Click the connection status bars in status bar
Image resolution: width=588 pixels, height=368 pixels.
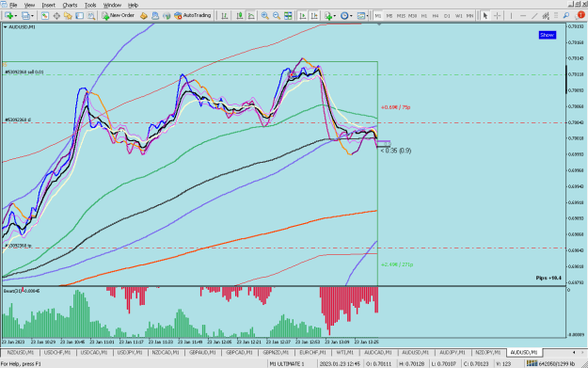(532, 363)
